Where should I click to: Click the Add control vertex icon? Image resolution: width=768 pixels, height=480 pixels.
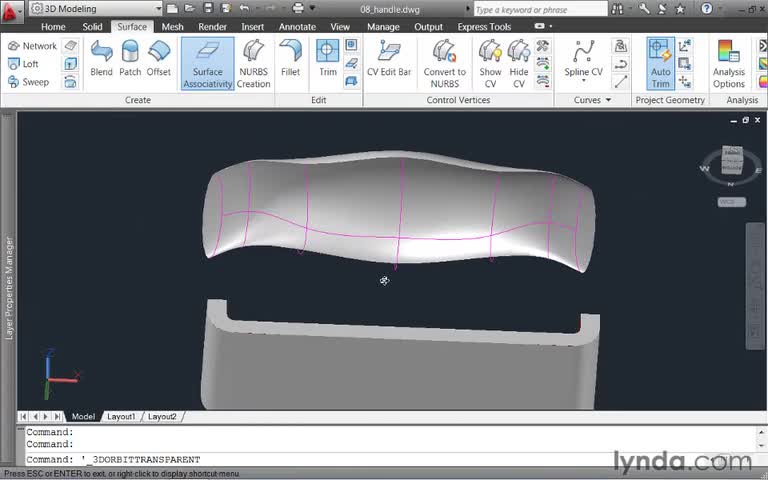coord(543,63)
